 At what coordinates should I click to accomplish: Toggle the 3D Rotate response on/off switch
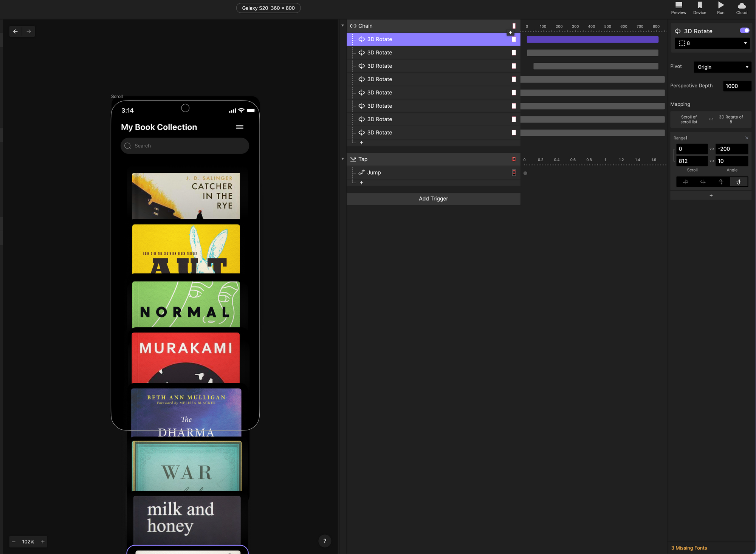744,31
